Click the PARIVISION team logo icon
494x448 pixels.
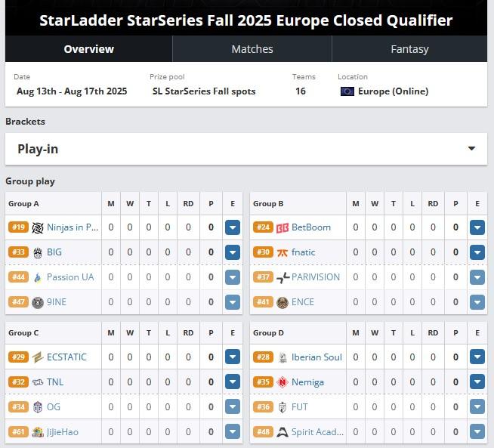pos(283,277)
